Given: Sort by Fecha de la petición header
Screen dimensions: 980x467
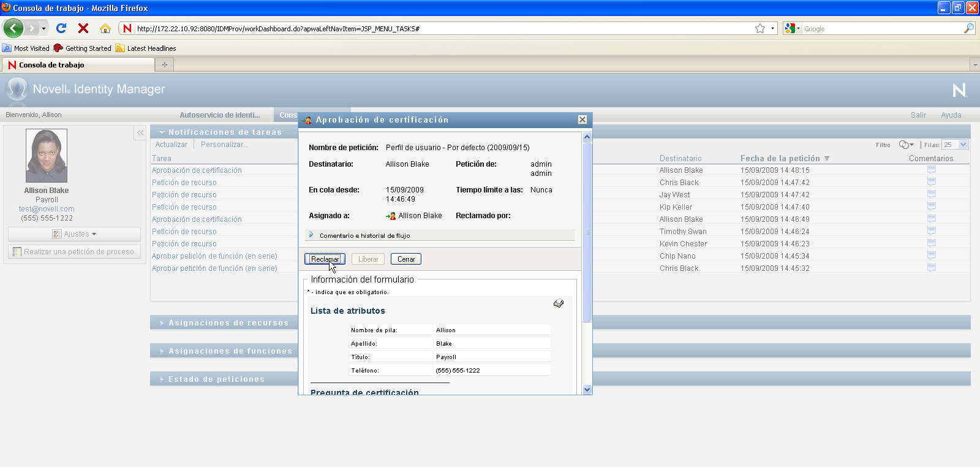Looking at the screenshot, I should pyautogui.click(x=780, y=158).
